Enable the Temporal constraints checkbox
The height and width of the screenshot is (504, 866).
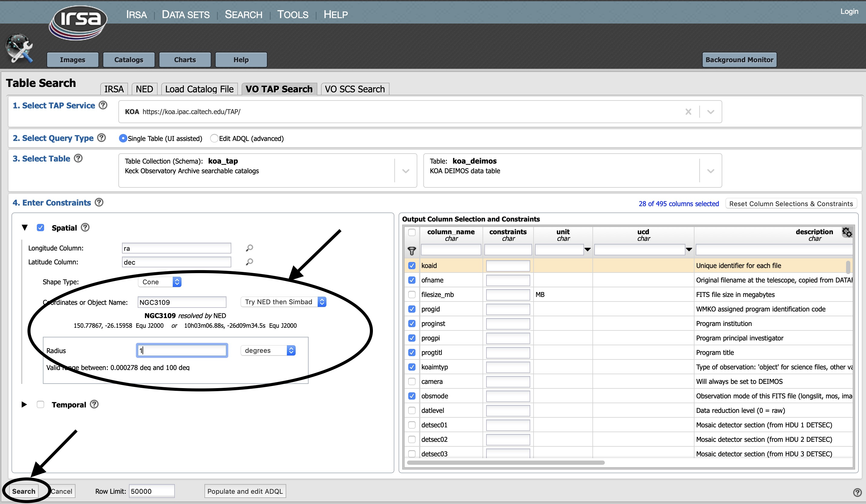tap(40, 404)
